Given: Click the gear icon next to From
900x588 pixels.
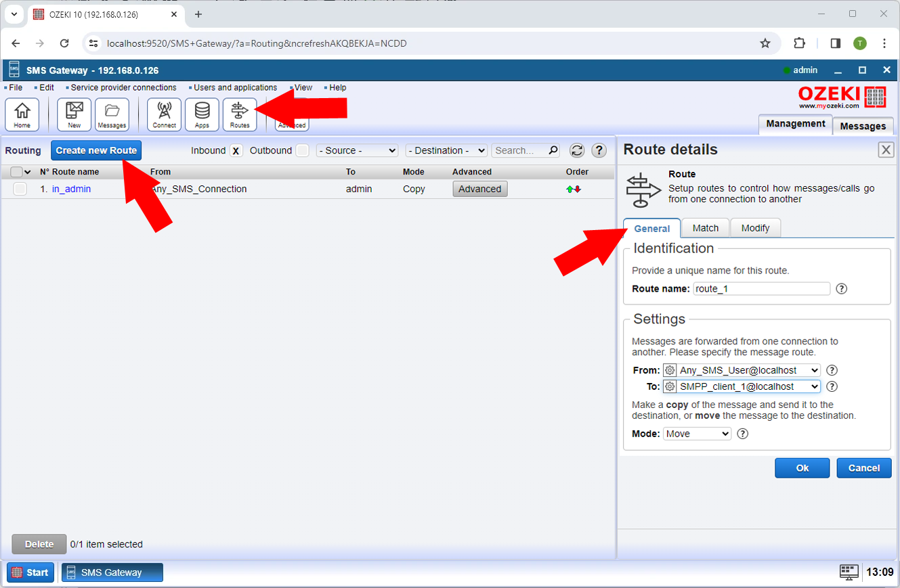Looking at the screenshot, I should (x=670, y=370).
